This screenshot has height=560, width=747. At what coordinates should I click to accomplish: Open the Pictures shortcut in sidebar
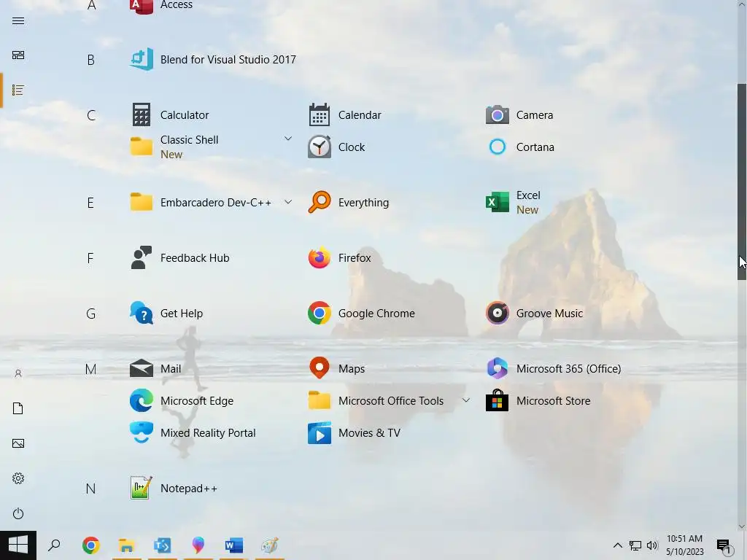(18, 443)
